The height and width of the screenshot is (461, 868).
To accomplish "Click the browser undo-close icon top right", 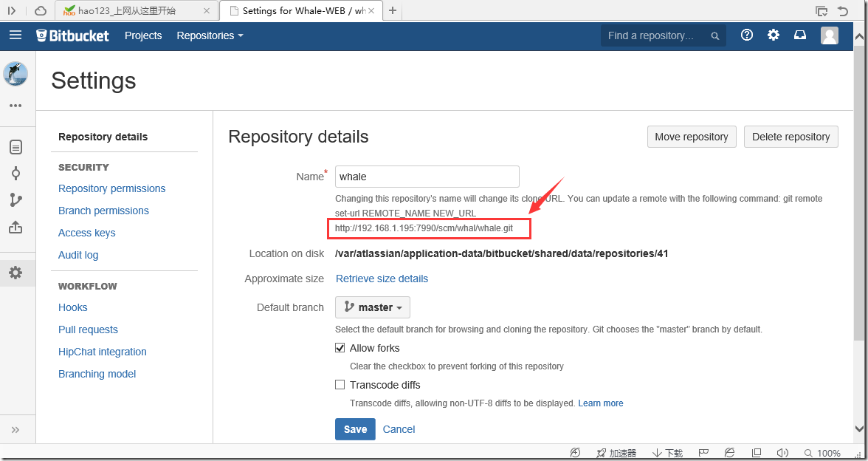I will 843,10.
